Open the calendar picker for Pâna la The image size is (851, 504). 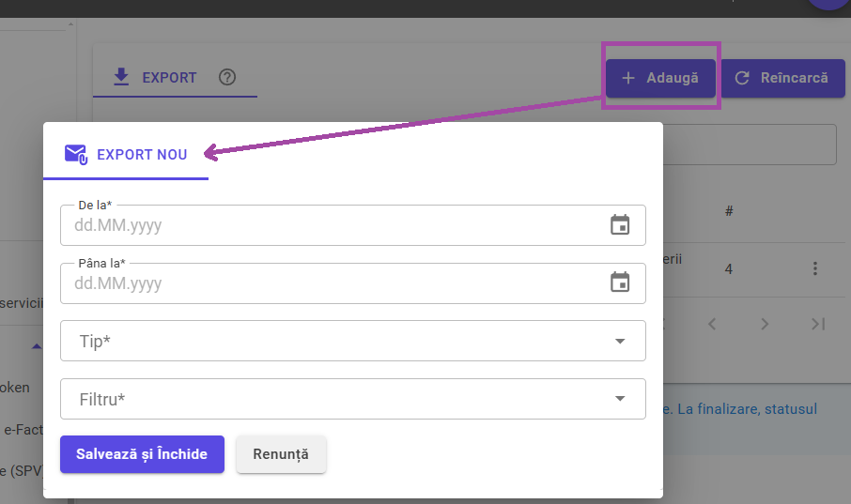tap(619, 283)
